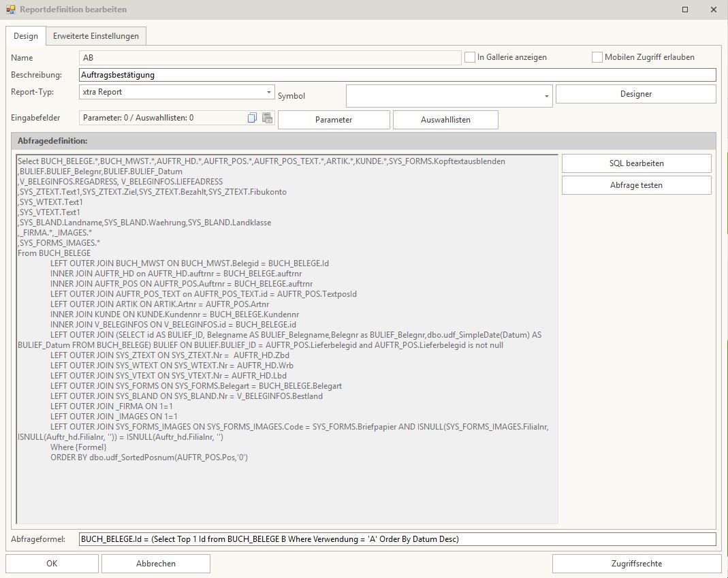Enable the In Gallerie anzeigen checkbox
The height and width of the screenshot is (578, 728).
470,58
